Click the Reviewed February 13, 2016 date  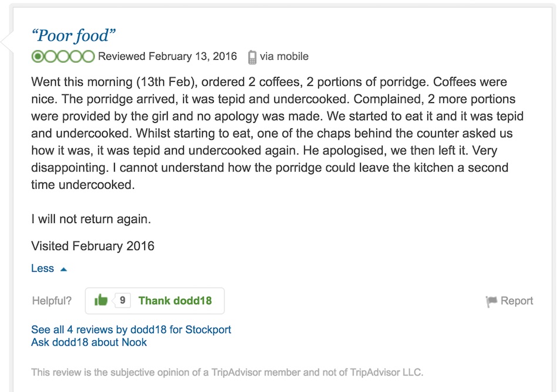[x=167, y=56]
